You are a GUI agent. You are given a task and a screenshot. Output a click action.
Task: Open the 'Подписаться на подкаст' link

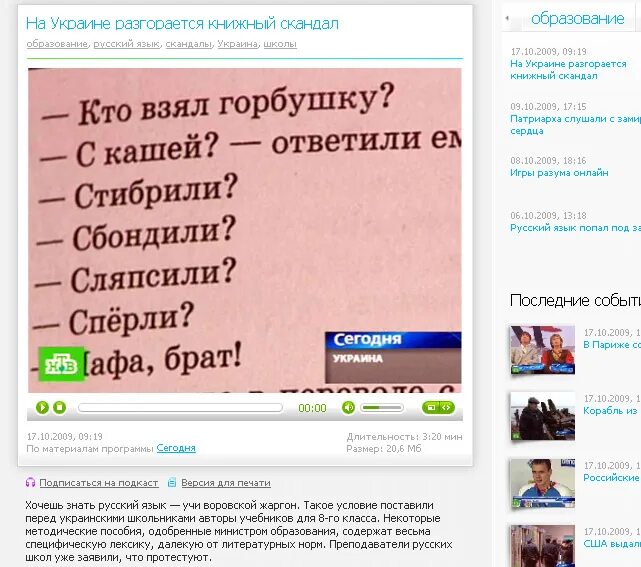coord(99,483)
